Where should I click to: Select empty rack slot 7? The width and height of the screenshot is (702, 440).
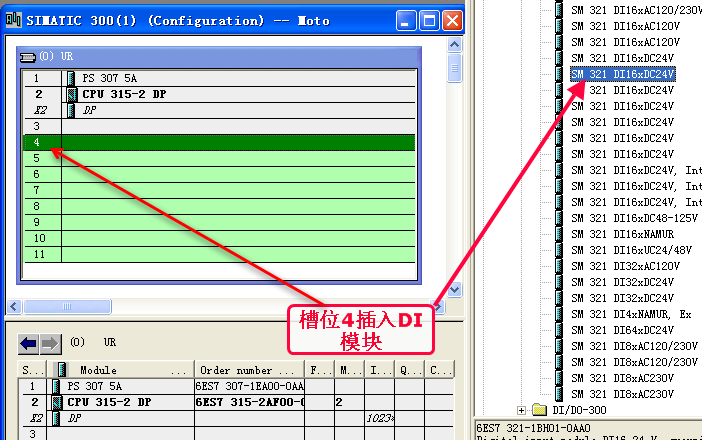[x=219, y=190]
